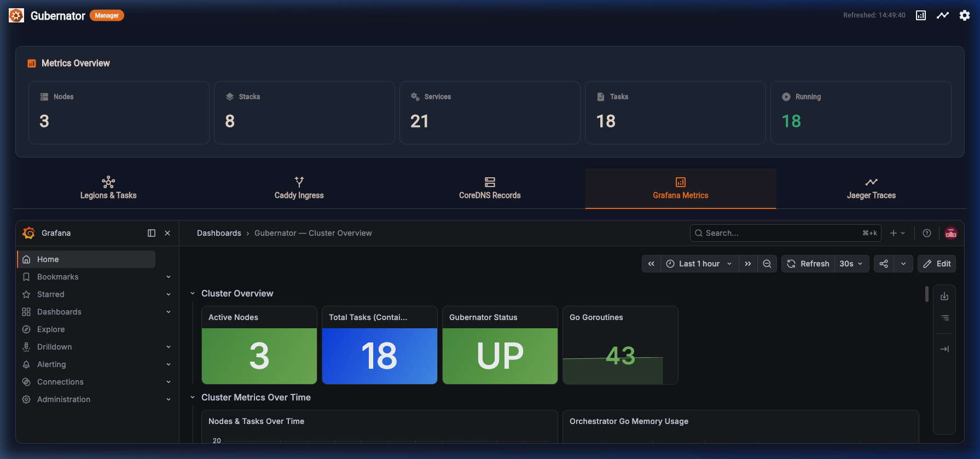The width and height of the screenshot is (980, 459).
Task: Zoom out the time range
Action: click(767, 264)
